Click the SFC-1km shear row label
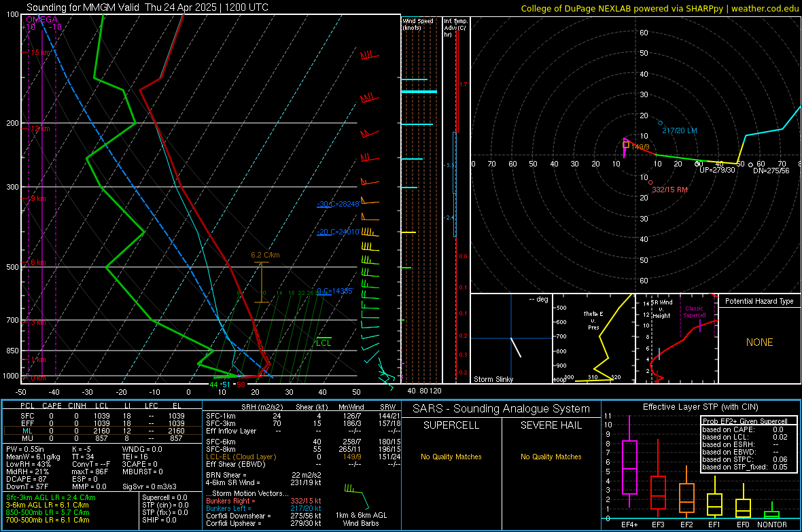The width and height of the screenshot is (802, 532). coord(220,416)
